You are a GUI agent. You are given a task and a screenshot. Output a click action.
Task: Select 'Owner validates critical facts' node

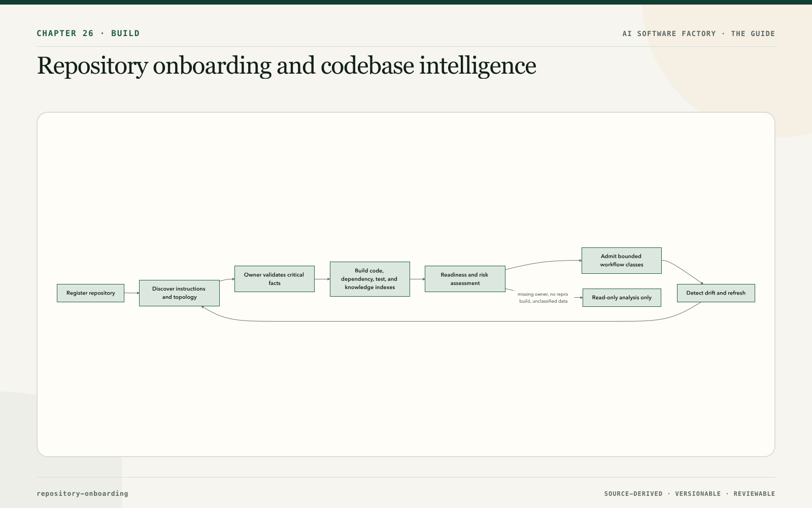pyautogui.click(x=275, y=279)
